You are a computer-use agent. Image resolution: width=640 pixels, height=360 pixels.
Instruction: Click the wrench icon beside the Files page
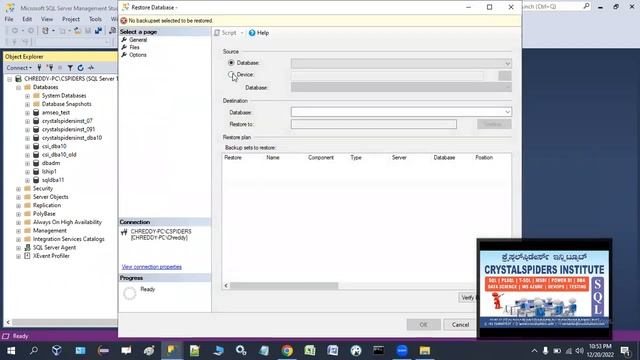(124, 47)
